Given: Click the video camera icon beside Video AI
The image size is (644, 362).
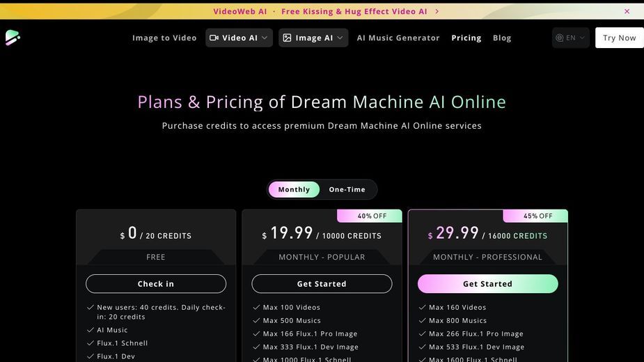Looking at the screenshot, I should (214, 38).
